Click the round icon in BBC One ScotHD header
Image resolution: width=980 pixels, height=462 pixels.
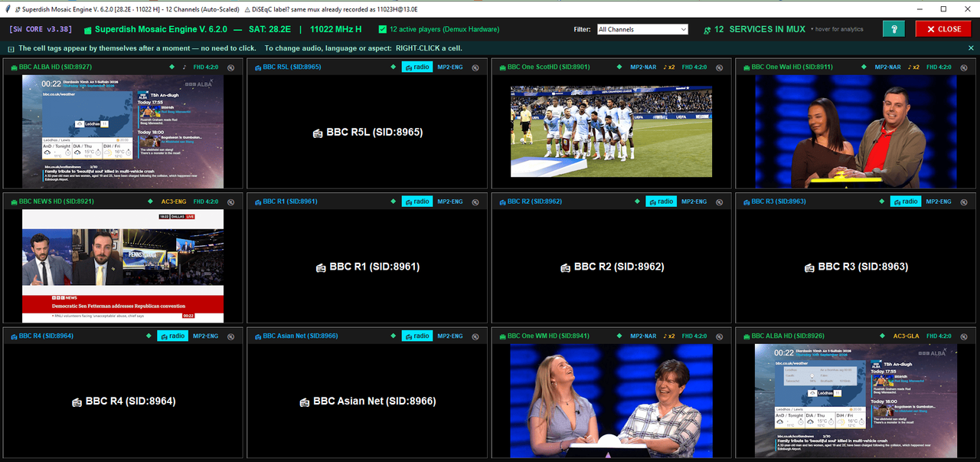(x=719, y=67)
